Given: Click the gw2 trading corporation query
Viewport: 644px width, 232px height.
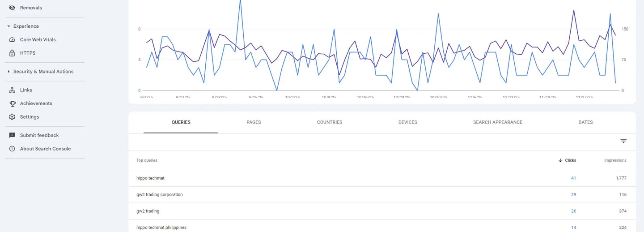Looking at the screenshot, I should (x=160, y=195).
